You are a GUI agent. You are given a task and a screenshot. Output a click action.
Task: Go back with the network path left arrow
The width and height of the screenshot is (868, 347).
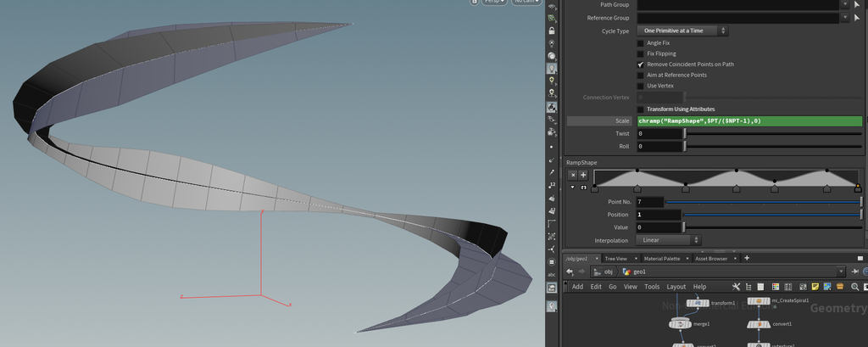point(570,271)
